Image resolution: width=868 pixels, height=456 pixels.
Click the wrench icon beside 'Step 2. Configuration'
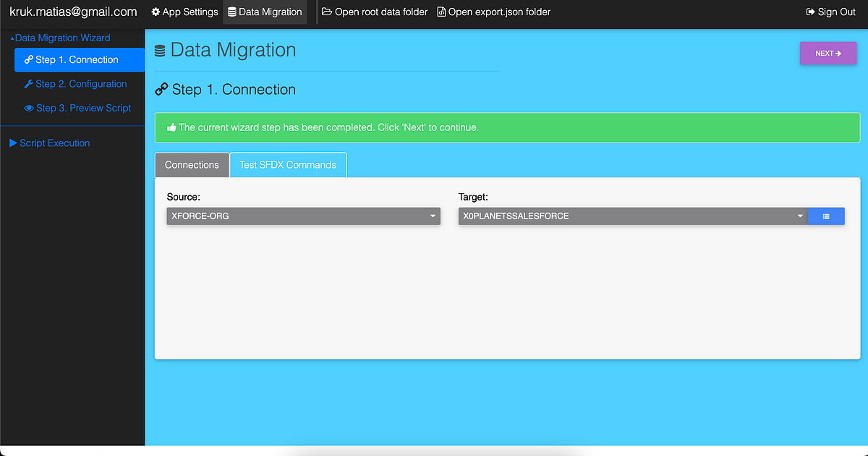pos(27,84)
